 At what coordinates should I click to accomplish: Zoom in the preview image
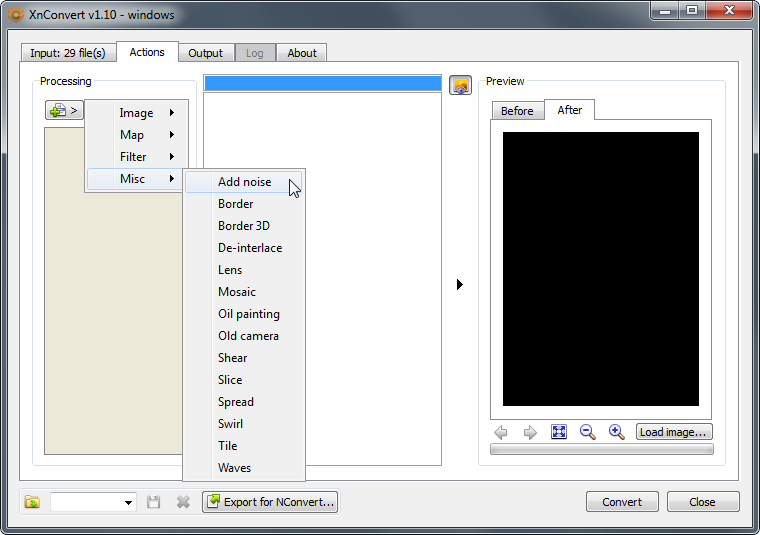(x=617, y=432)
